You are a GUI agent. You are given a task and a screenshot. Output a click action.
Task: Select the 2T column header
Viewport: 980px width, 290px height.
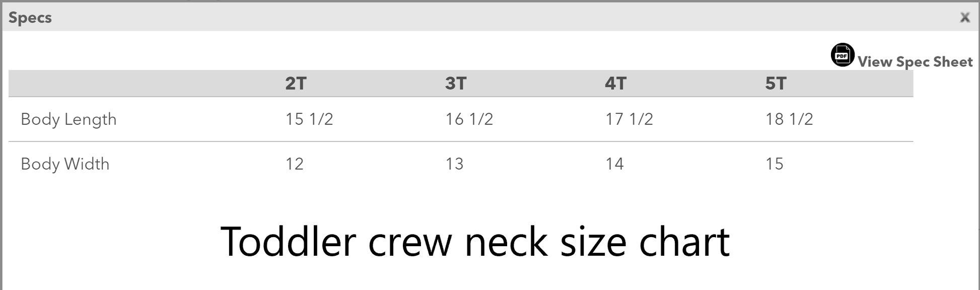click(x=296, y=83)
